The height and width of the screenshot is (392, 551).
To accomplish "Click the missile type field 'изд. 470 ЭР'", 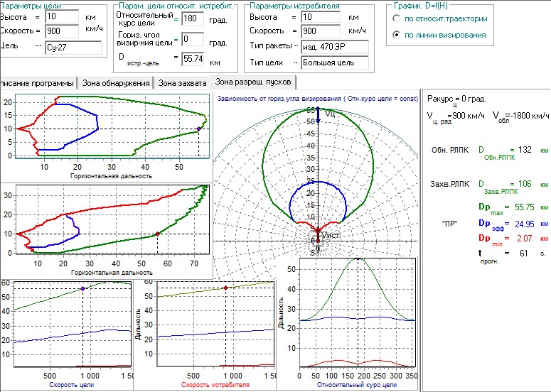I will point(335,47).
